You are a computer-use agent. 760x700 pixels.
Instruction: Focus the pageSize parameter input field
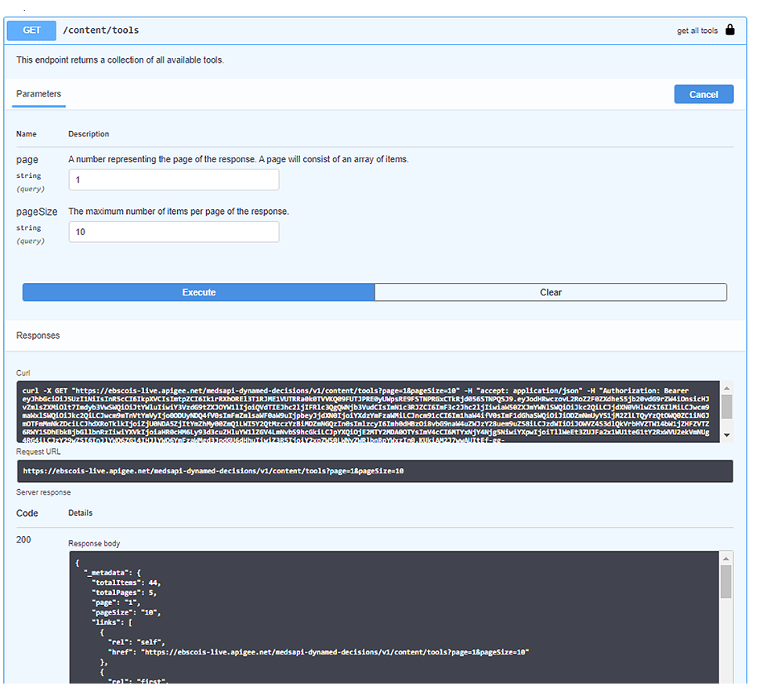pos(174,232)
